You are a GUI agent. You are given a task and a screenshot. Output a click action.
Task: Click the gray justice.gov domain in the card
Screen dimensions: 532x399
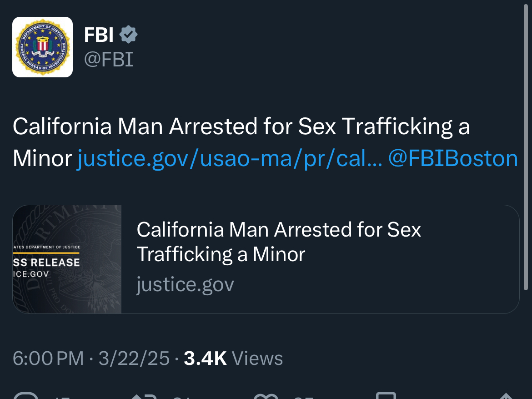pyautogui.click(x=185, y=284)
